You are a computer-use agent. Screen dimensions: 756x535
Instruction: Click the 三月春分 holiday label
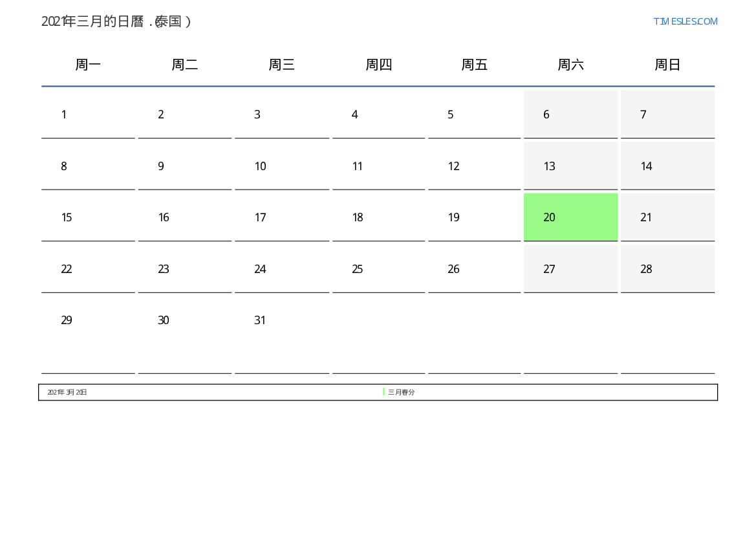point(402,392)
